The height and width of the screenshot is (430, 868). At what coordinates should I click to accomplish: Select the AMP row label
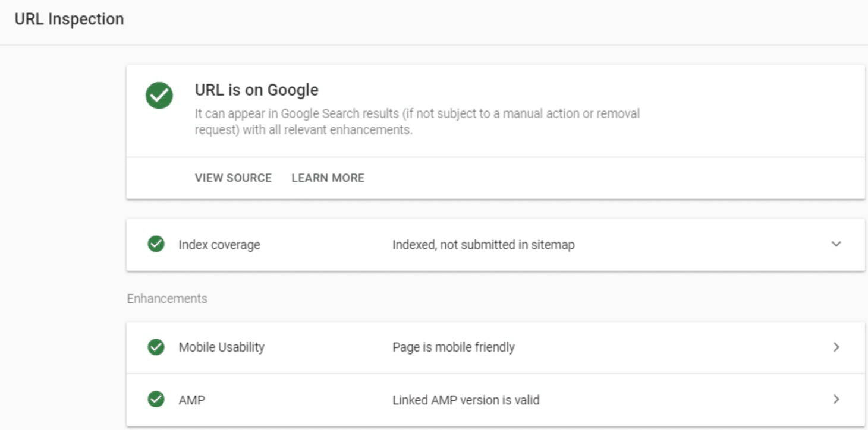[191, 400]
